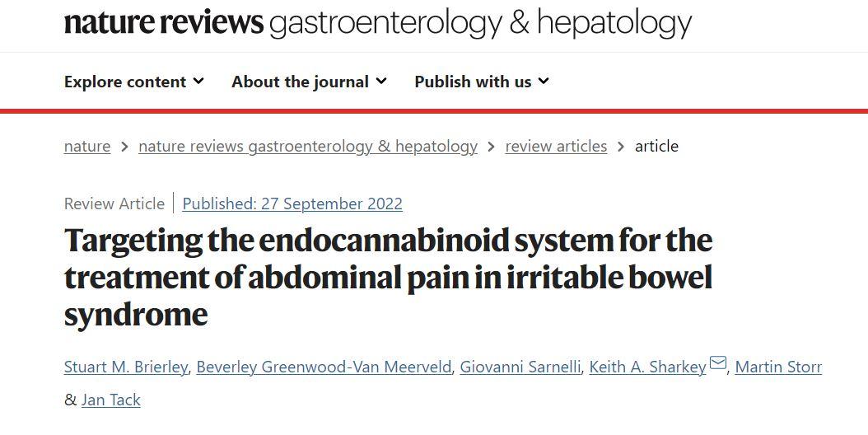Open author Martin Storr
The image size is (868, 435).
pos(778,367)
